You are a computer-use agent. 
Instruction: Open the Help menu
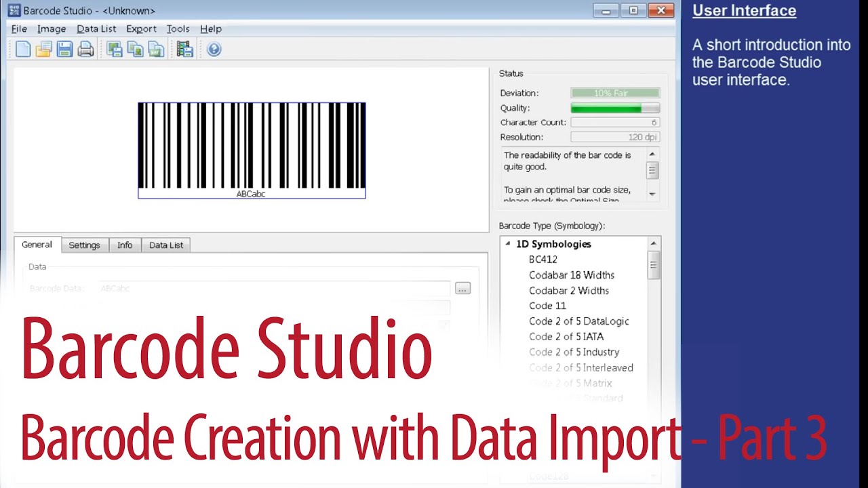211,29
